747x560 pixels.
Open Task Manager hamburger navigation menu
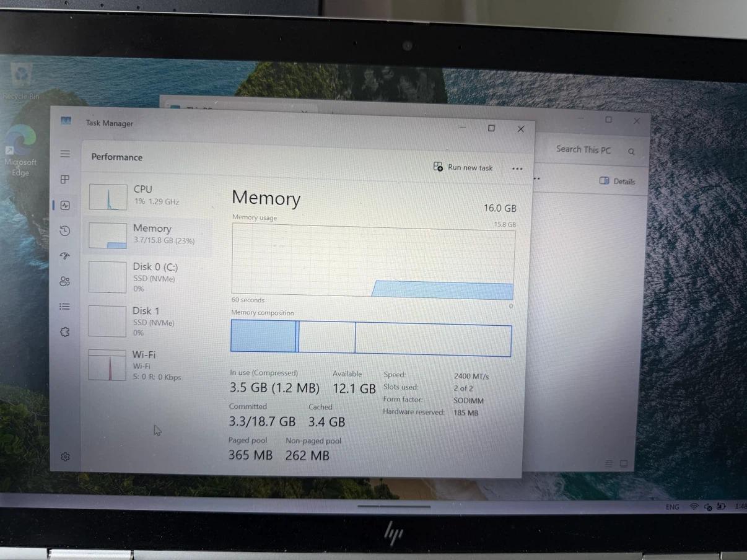pos(65,154)
